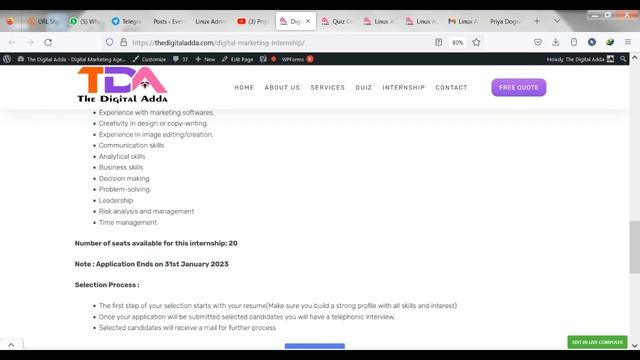Screen dimensions: 640x360
Task: Click the red dot icon in admin bar
Action: pyautogui.click(x=273, y=59)
